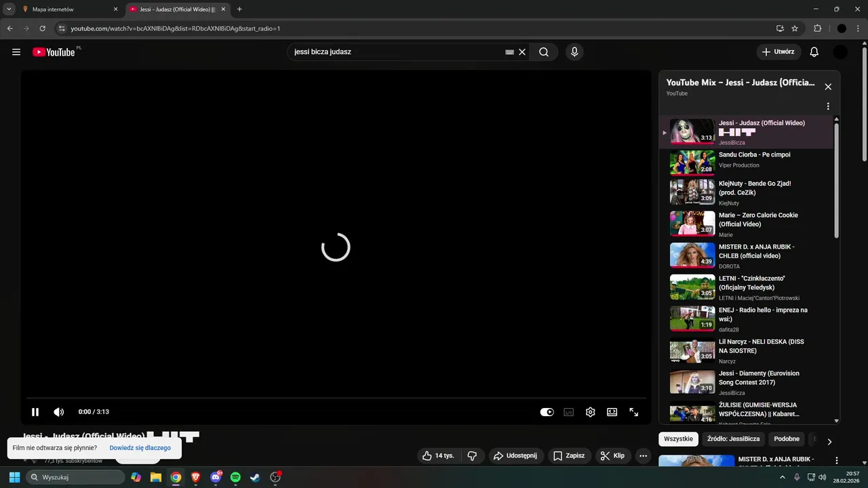Open the Mix playlist three-dot menu
The height and width of the screenshot is (488, 868).
(x=827, y=106)
